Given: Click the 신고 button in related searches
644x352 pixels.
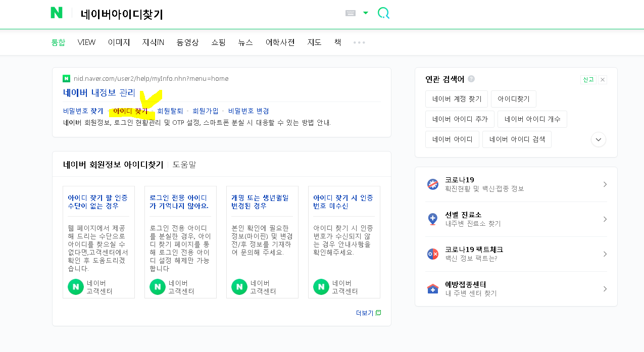Looking at the screenshot, I should point(588,80).
